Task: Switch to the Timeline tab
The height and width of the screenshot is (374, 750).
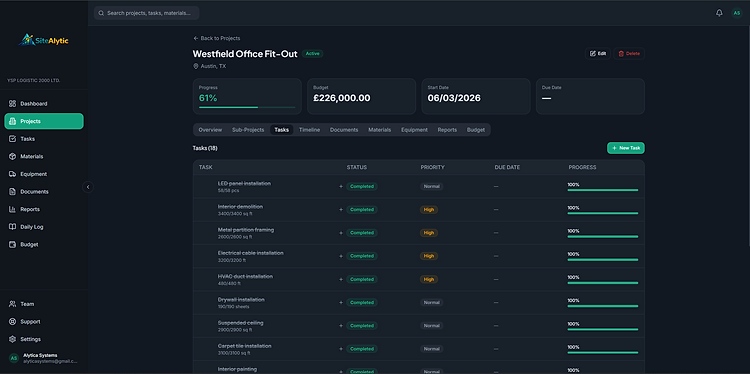Action: click(x=309, y=130)
